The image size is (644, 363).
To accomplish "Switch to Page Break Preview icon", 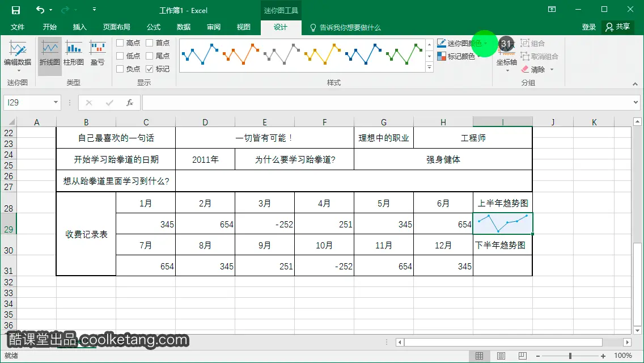I will (523, 356).
